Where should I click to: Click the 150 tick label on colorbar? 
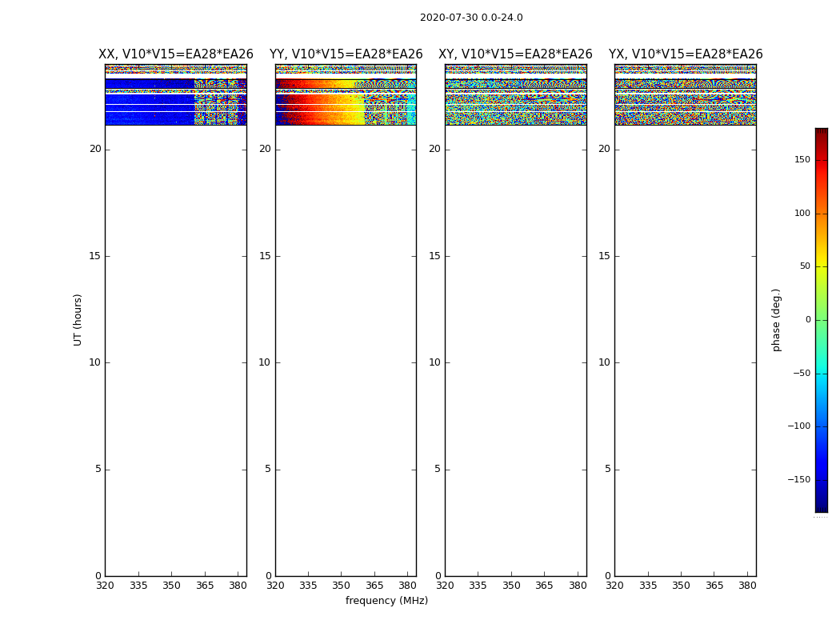(802, 160)
